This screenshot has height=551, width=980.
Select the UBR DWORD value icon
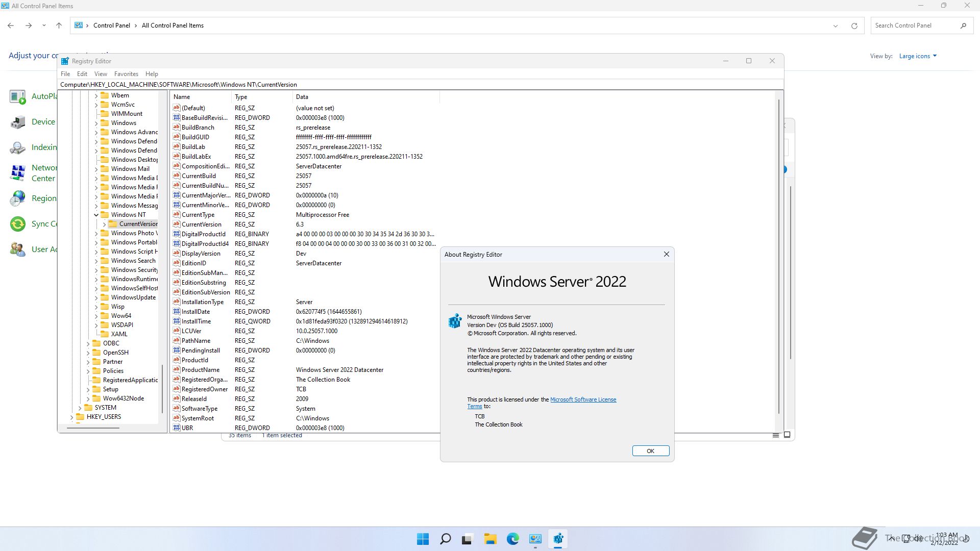pyautogui.click(x=177, y=428)
